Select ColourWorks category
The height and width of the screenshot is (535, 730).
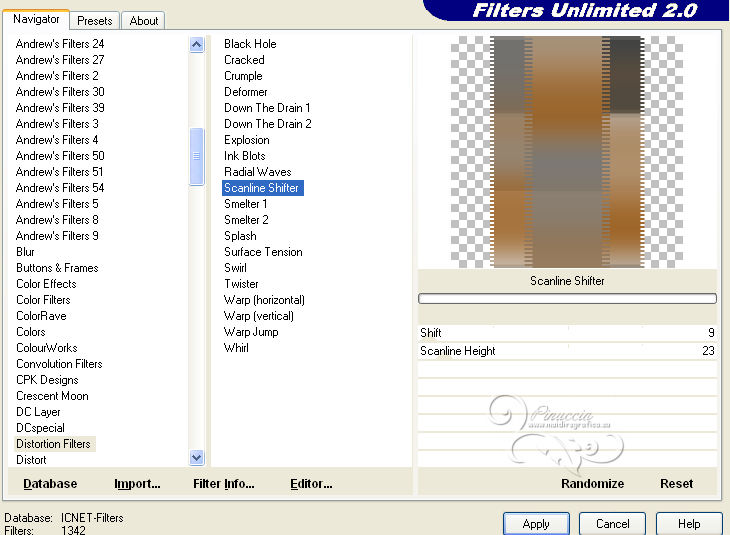tap(47, 348)
